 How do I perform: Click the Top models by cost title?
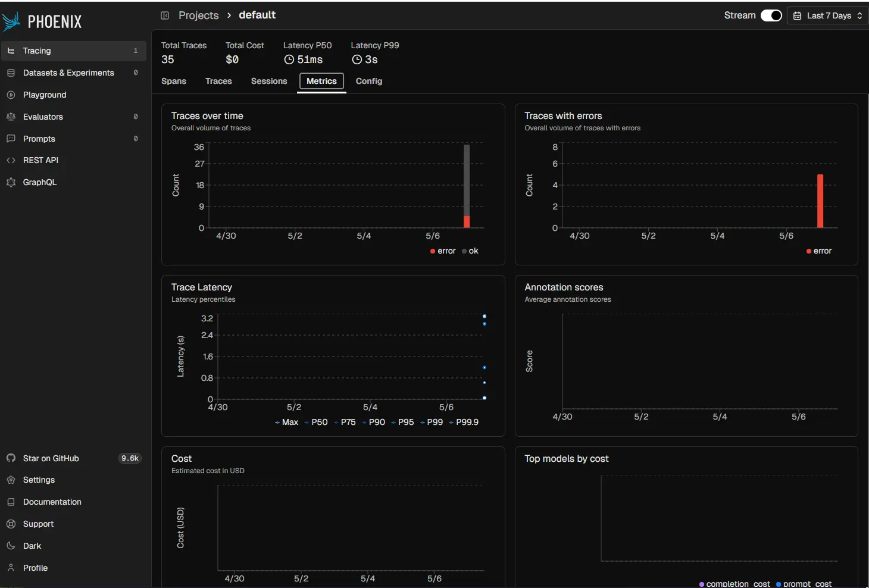(566, 459)
